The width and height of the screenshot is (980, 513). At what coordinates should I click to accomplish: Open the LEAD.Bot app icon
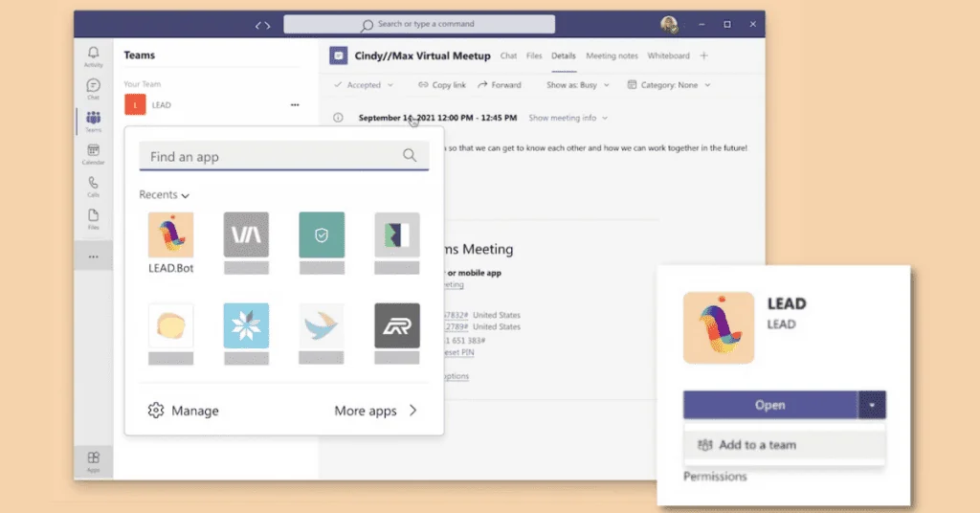[170, 234]
